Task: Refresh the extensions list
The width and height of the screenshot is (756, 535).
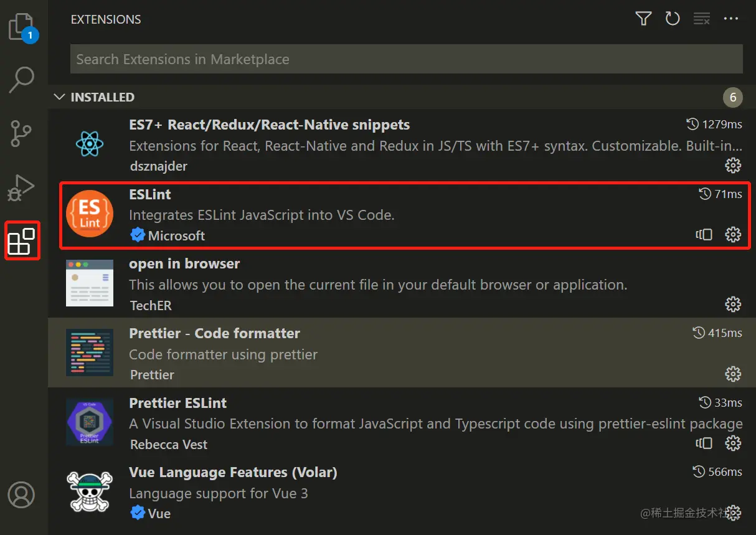Action: 673,19
